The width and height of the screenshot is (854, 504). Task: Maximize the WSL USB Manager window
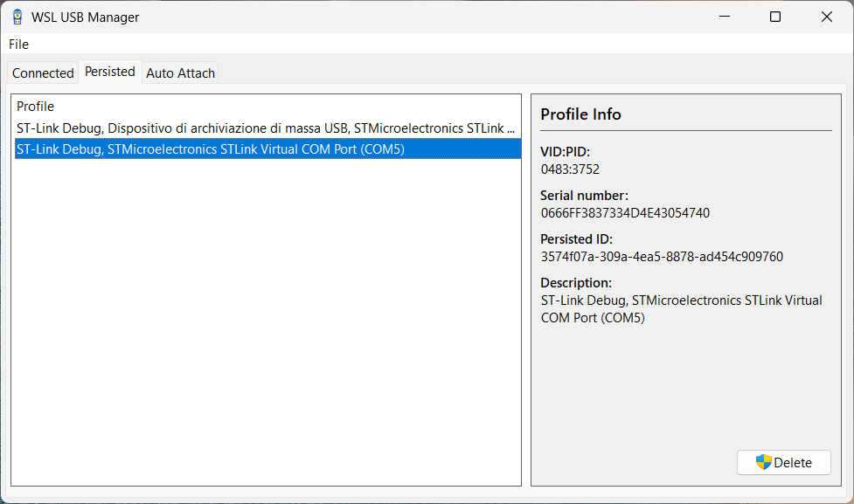775,17
